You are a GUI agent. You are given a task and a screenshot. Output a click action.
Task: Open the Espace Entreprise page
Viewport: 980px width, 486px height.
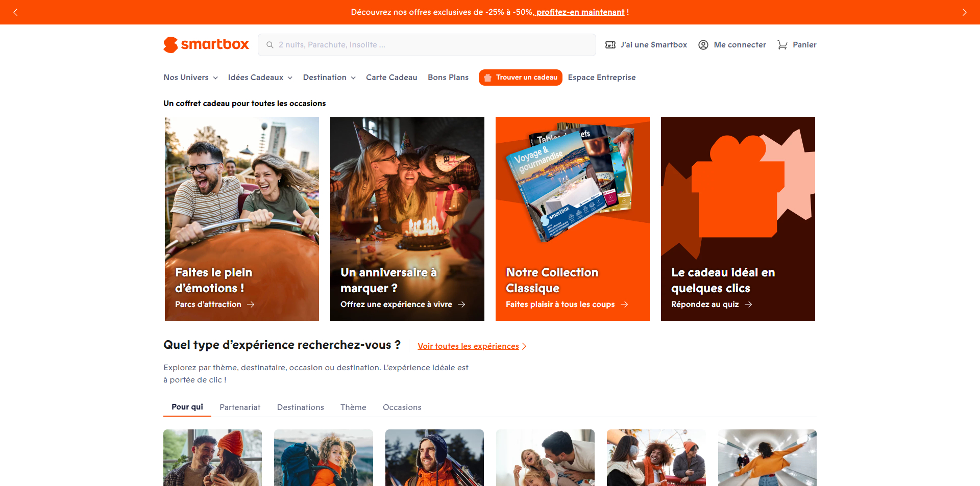(x=602, y=78)
